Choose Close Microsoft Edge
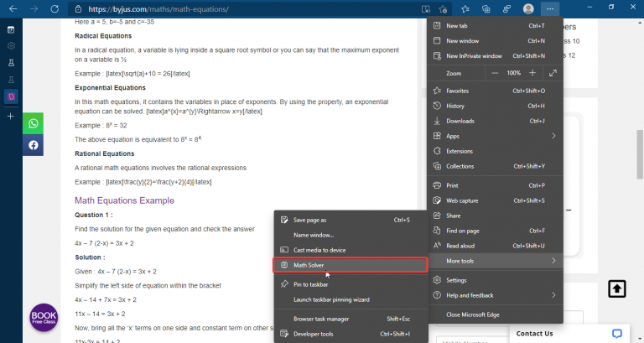 click(x=495, y=314)
